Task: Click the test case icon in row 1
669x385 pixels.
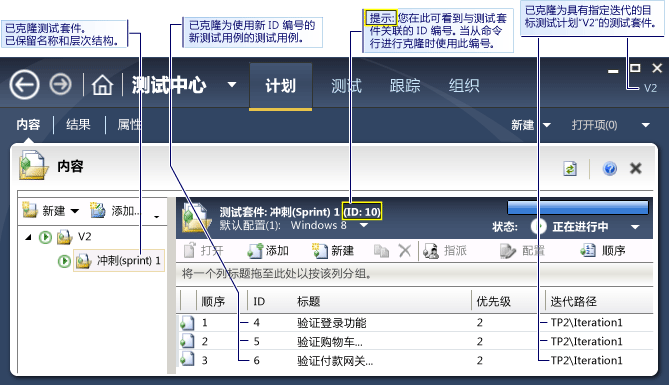Action: (x=187, y=323)
